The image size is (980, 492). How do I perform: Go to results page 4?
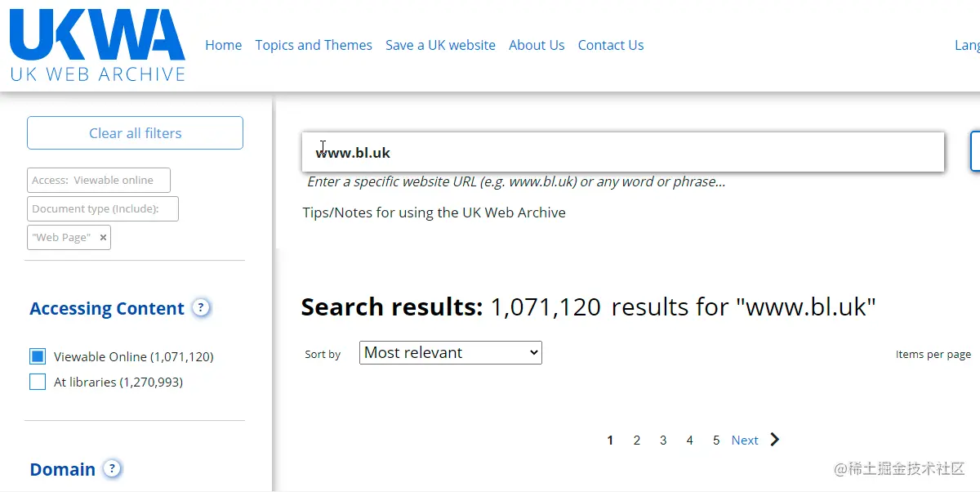tap(689, 441)
